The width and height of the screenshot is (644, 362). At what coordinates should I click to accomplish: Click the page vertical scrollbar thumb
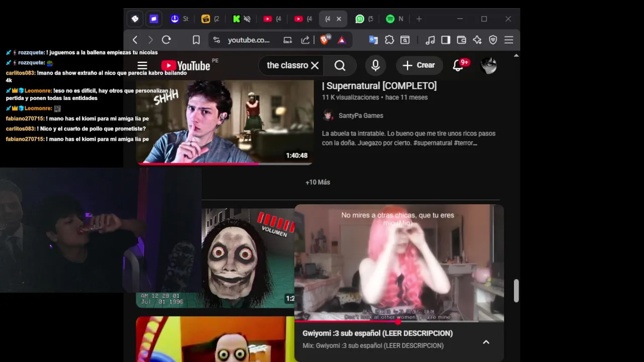click(x=516, y=291)
